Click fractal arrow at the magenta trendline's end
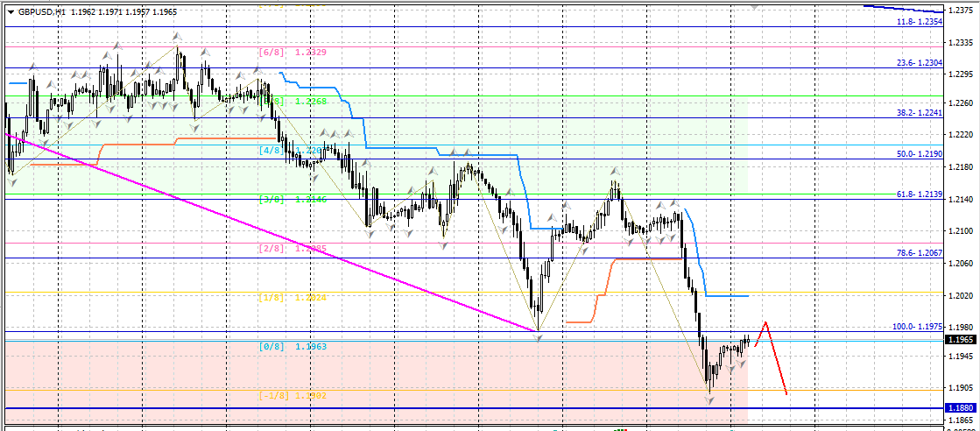Screen dimensions: 980x431 [538, 336]
